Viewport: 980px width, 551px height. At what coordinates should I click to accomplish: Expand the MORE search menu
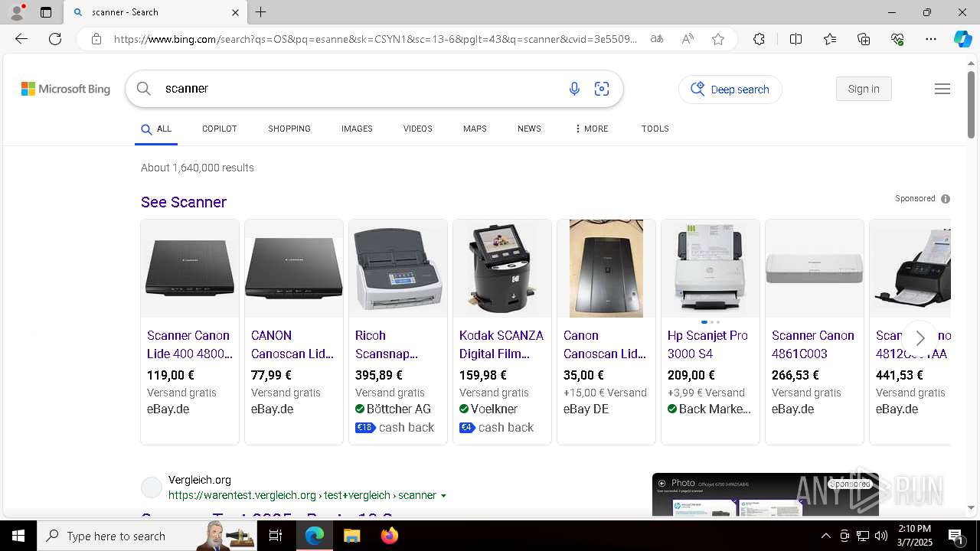pyautogui.click(x=591, y=129)
